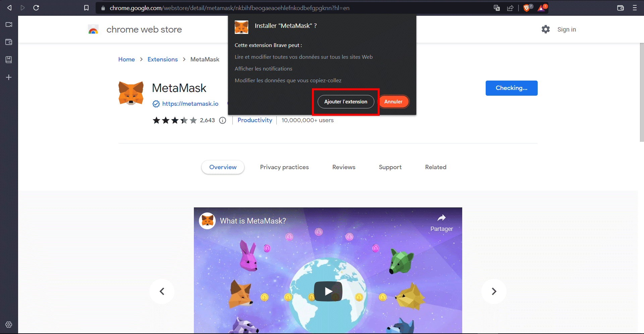Click the page vertical scrollbar

(x=642, y=92)
